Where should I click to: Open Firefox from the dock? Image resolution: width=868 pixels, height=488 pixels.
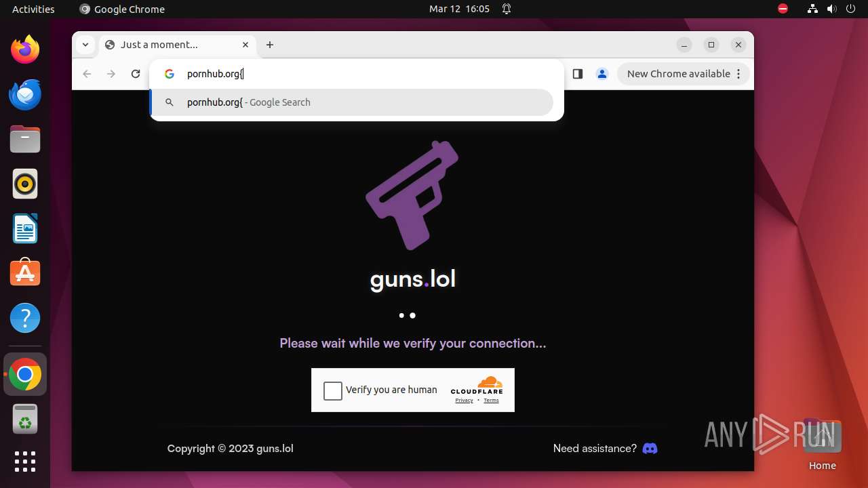pos(25,49)
